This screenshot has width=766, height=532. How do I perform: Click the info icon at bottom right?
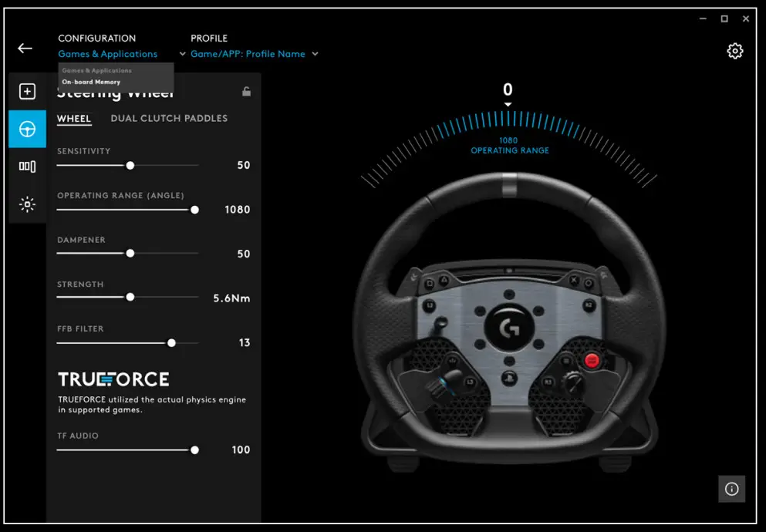pos(731,489)
